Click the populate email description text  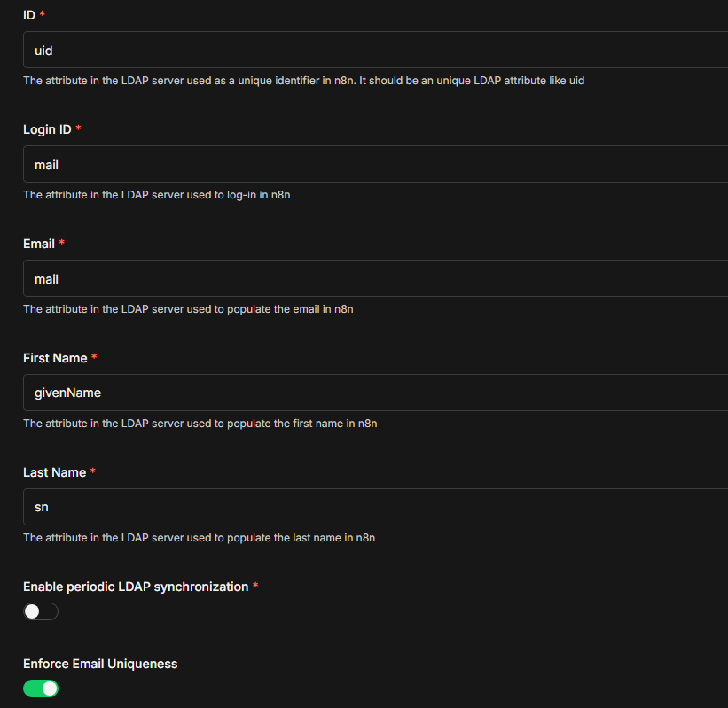coord(188,309)
